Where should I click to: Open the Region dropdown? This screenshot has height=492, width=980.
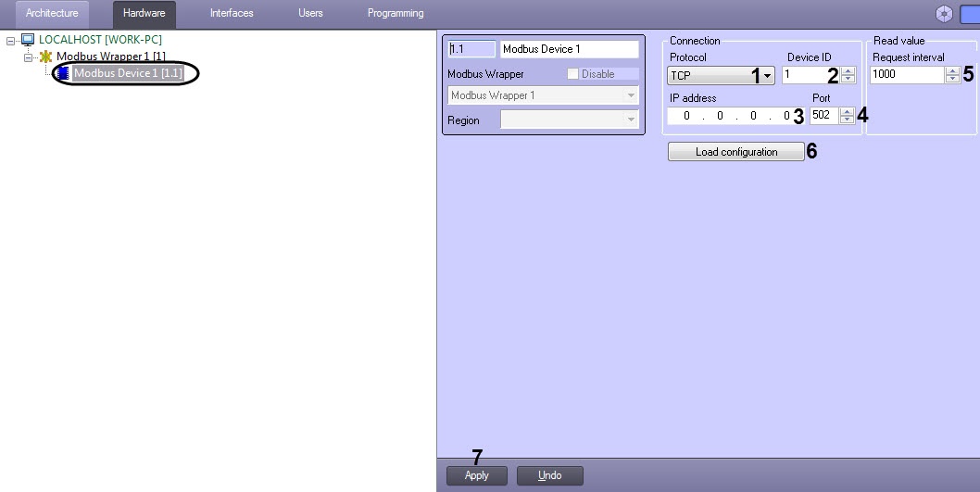click(570, 120)
